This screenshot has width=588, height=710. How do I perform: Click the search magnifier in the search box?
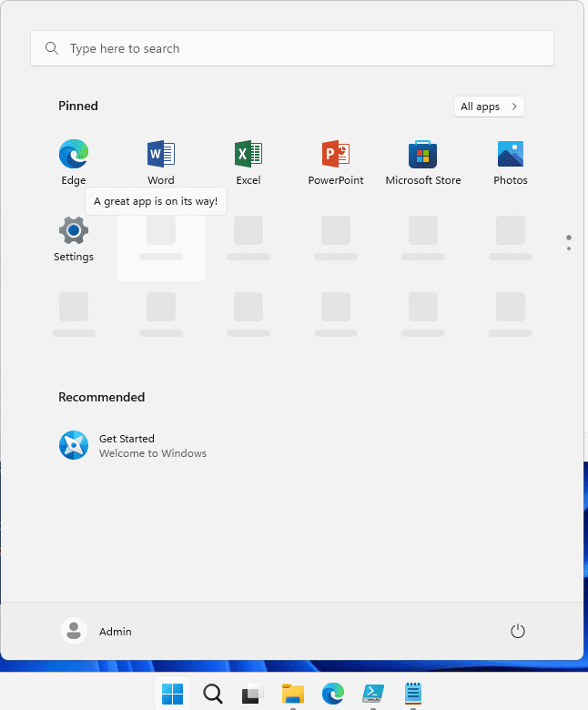[52, 48]
